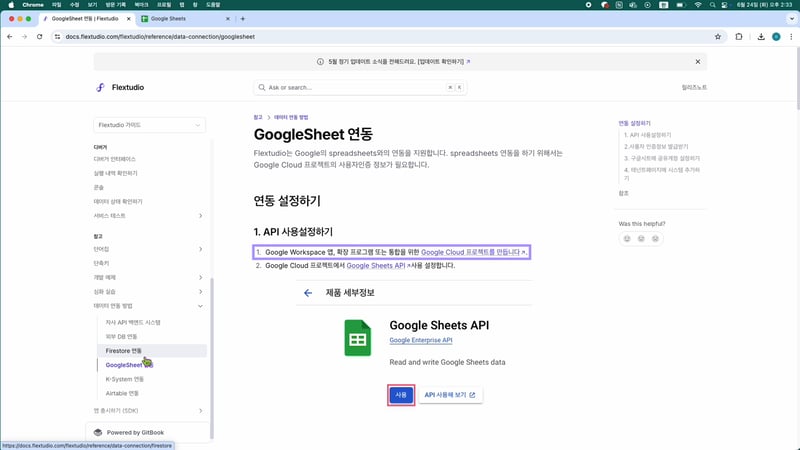The height and width of the screenshot is (450, 800).
Task: Check the battery status icon
Action: tap(681, 5)
